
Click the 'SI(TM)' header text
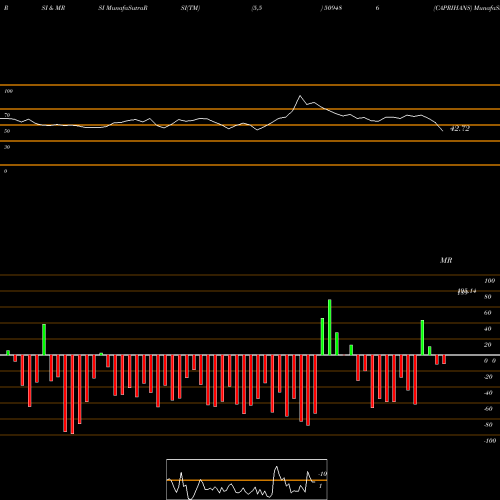pyautogui.click(x=190, y=8)
